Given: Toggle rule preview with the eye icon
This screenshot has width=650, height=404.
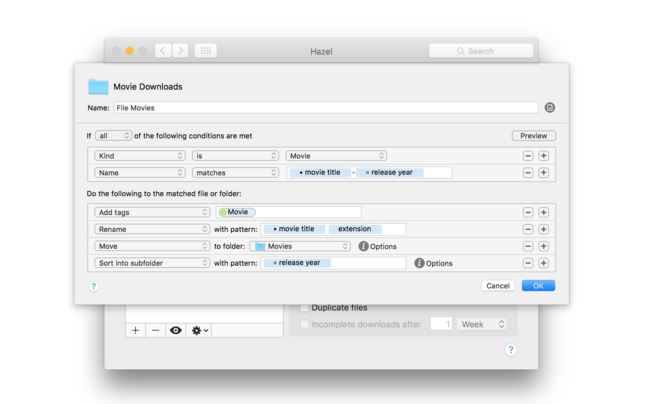Looking at the screenshot, I should click(x=176, y=330).
